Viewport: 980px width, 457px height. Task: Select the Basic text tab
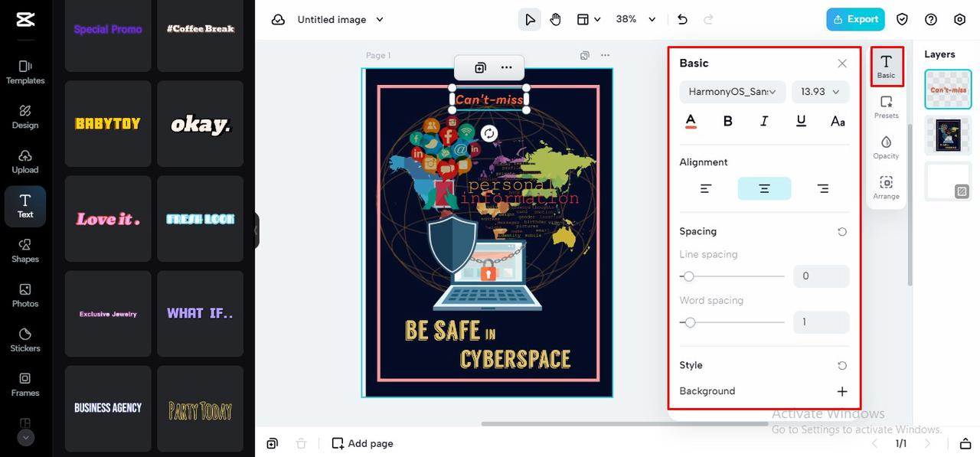(x=886, y=67)
